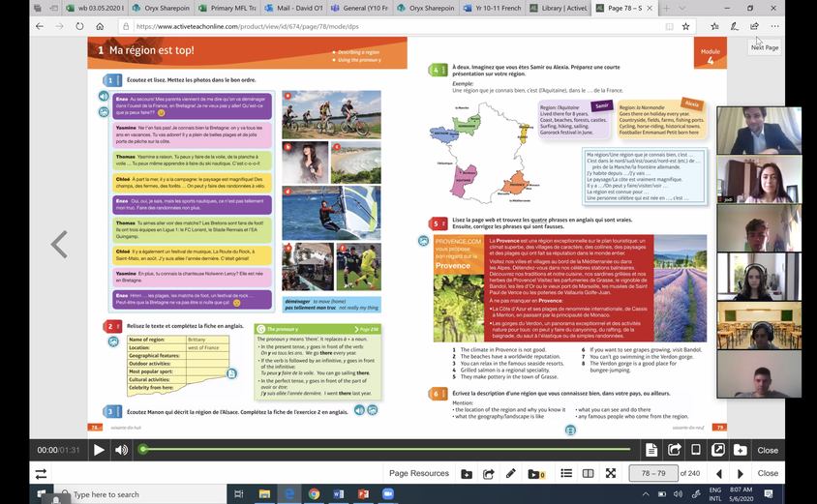Open Chrome from taskbar
Viewport: 817px width, 504px height.
click(x=314, y=494)
